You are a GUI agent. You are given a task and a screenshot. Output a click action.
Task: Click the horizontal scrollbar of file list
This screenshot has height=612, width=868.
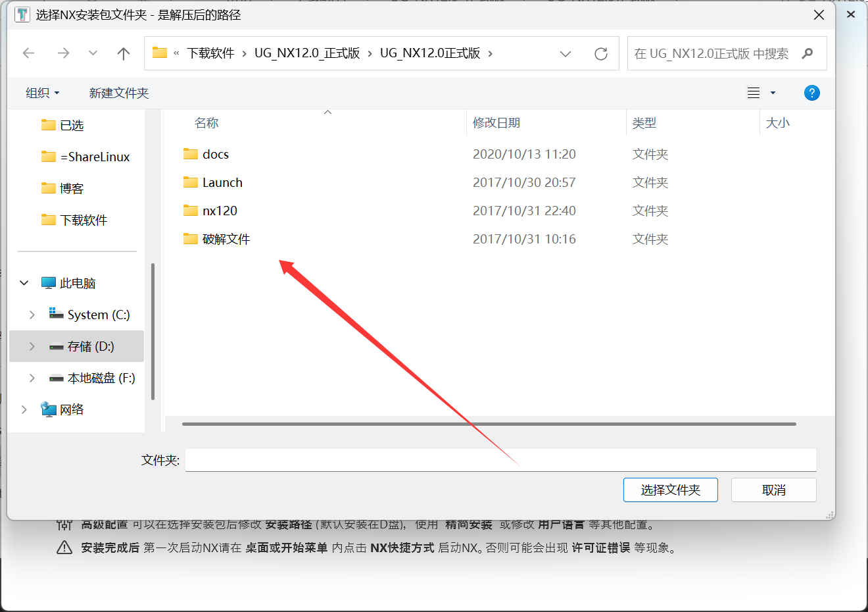[489, 424]
